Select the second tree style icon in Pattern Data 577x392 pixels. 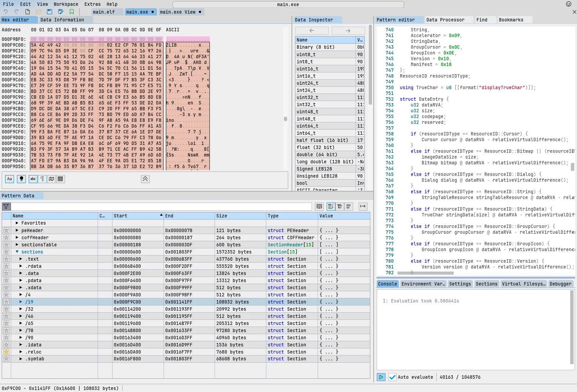click(340, 207)
